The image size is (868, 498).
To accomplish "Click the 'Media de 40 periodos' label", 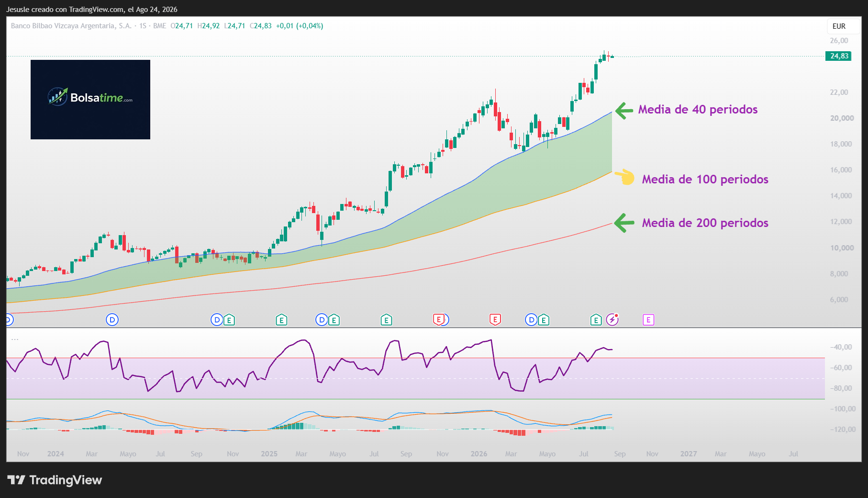I will (698, 110).
